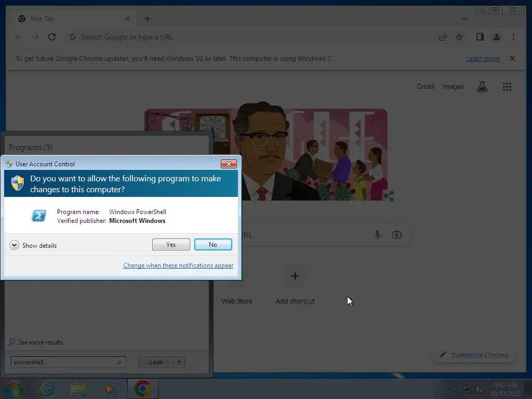Show hidden tray icons arrow
The image size is (532, 399).
pyautogui.click(x=454, y=389)
